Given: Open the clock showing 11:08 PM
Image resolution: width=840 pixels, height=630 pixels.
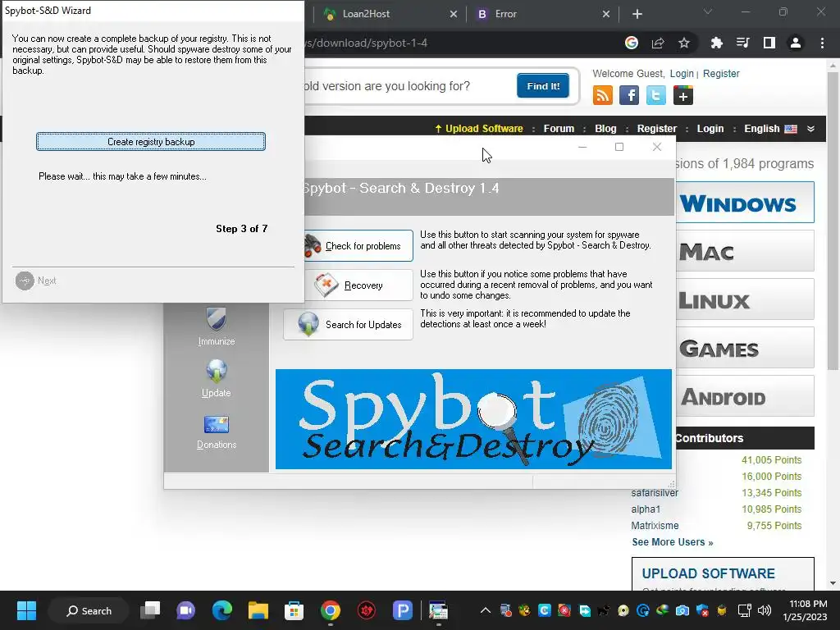Looking at the screenshot, I should 806,610.
